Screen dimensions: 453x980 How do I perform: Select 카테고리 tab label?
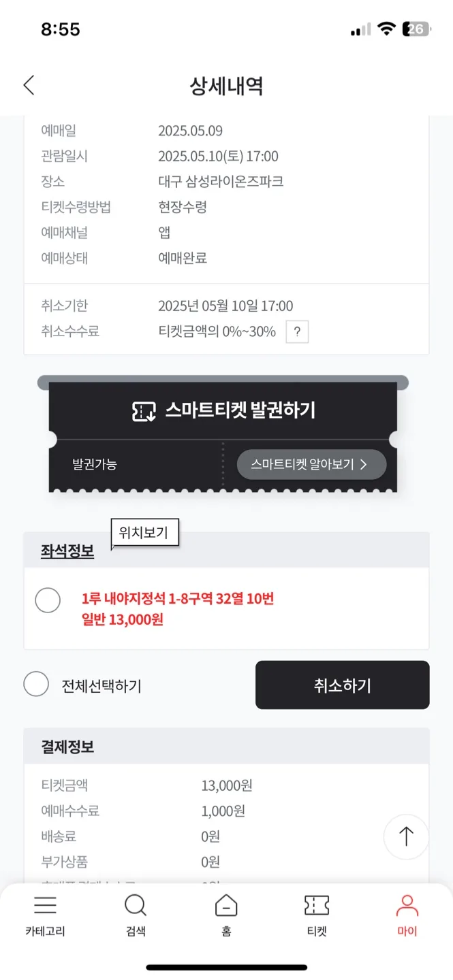click(x=45, y=932)
